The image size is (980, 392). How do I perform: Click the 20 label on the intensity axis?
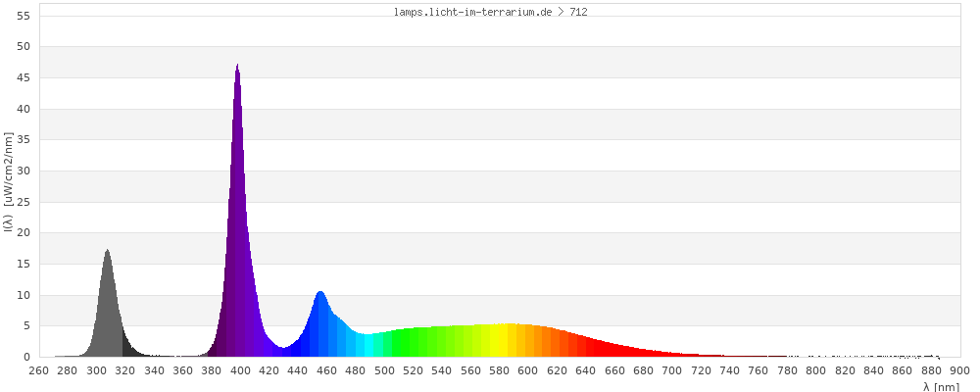pos(24,233)
